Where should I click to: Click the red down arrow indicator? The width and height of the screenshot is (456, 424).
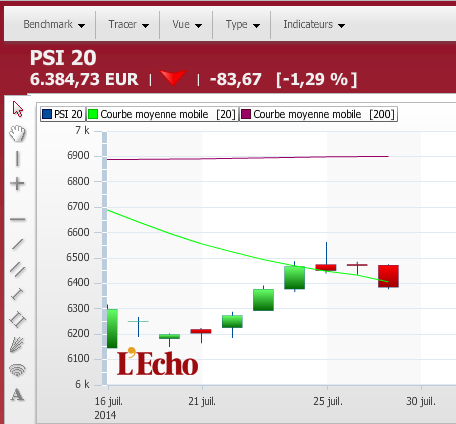(x=173, y=78)
